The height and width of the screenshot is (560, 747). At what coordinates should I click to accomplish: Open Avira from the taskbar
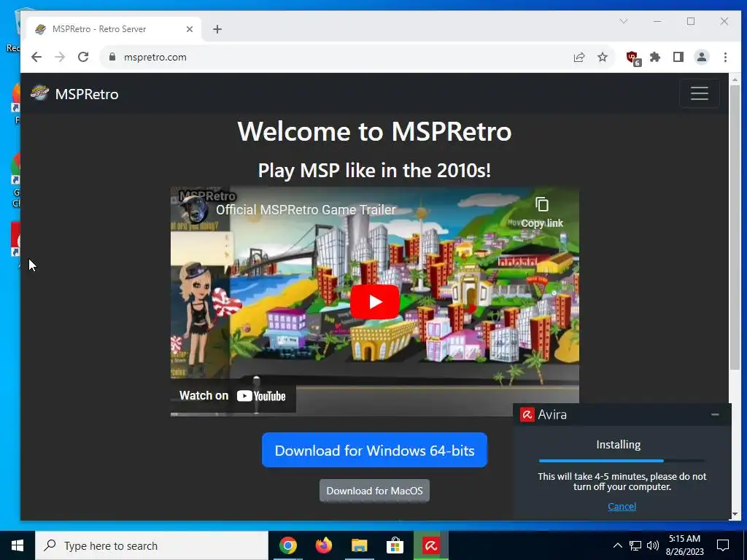pyautogui.click(x=430, y=545)
